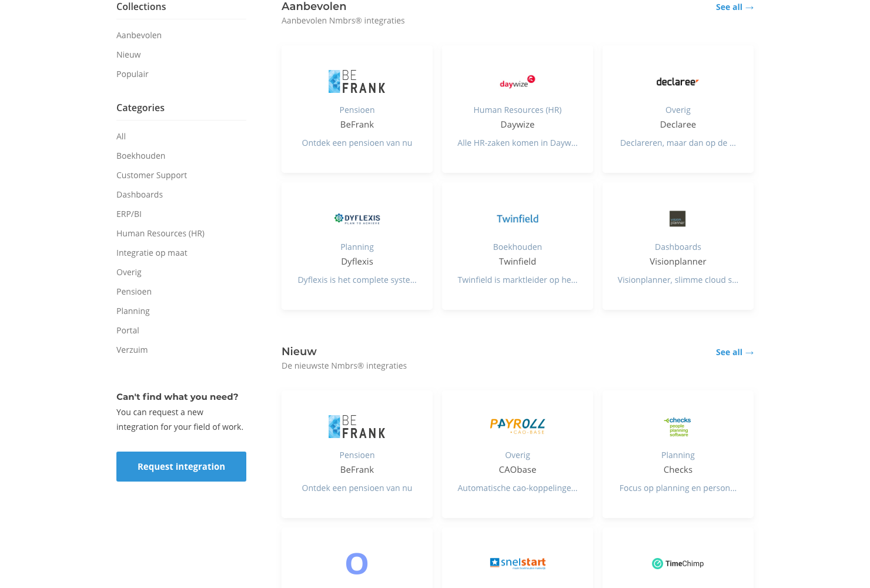The image size is (870, 588).
Task: Select the Dashboards category in sidebar
Action: click(139, 195)
